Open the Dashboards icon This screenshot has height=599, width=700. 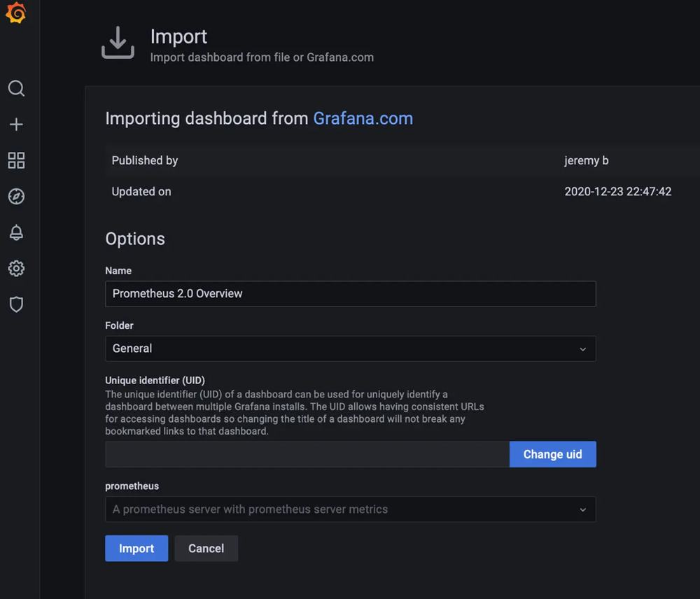[x=17, y=160]
